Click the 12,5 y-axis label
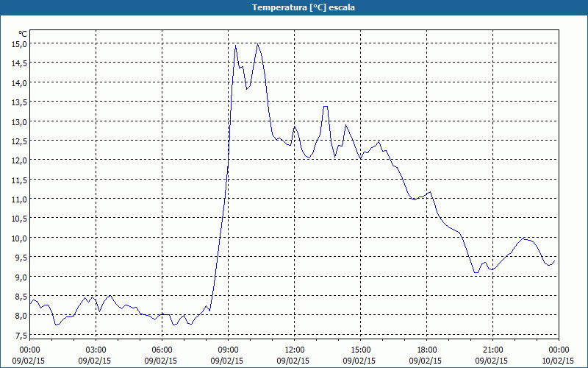 [19, 141]
